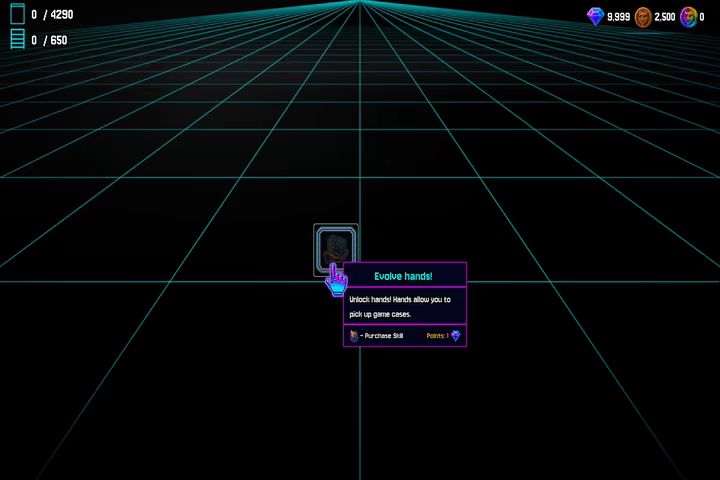This screenshot has width=720, height=480.
Task: Click the "Unlock hands!" description text
Action: (400, 307)
